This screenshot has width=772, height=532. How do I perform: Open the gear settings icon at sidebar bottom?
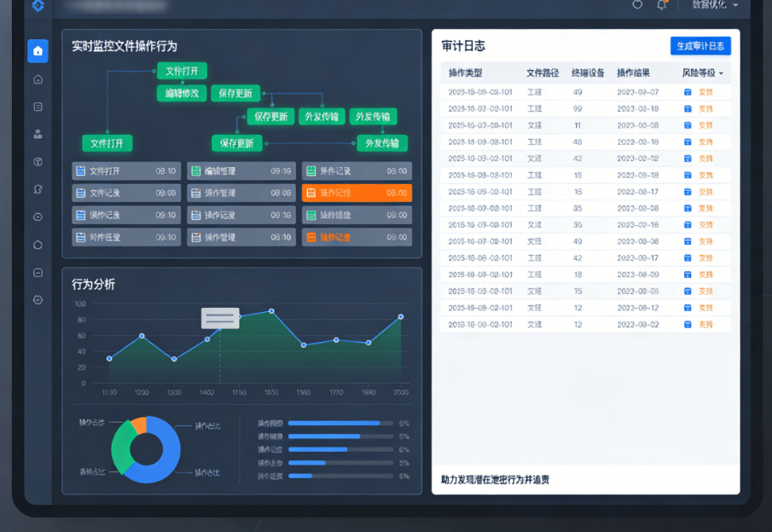[38, 300]
